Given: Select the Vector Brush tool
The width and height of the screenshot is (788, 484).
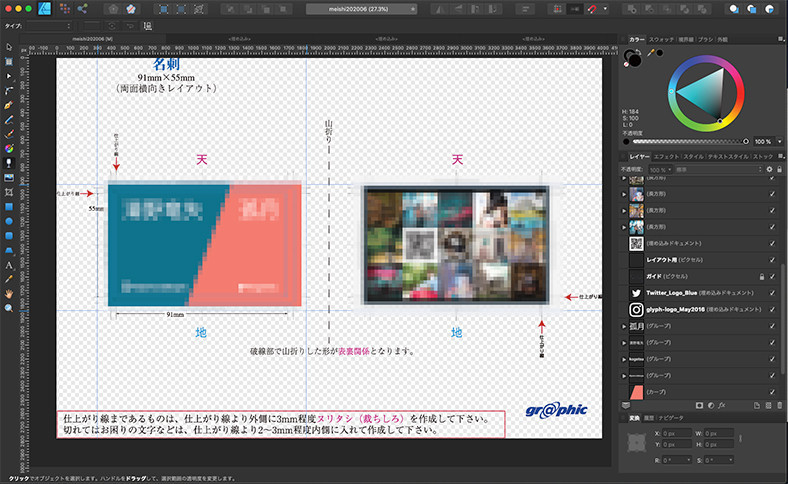Looking at the screenshot, I should click(x=9, y=134).
